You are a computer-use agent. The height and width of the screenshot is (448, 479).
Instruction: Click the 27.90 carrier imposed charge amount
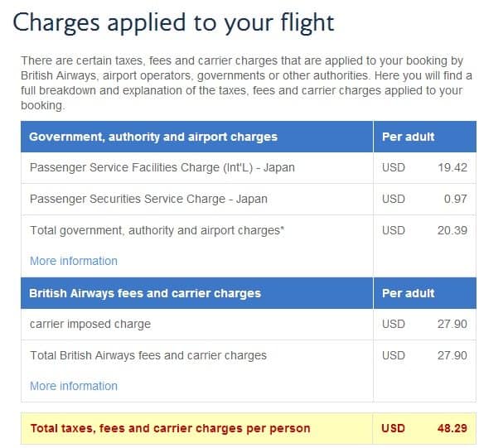(452, 324)
